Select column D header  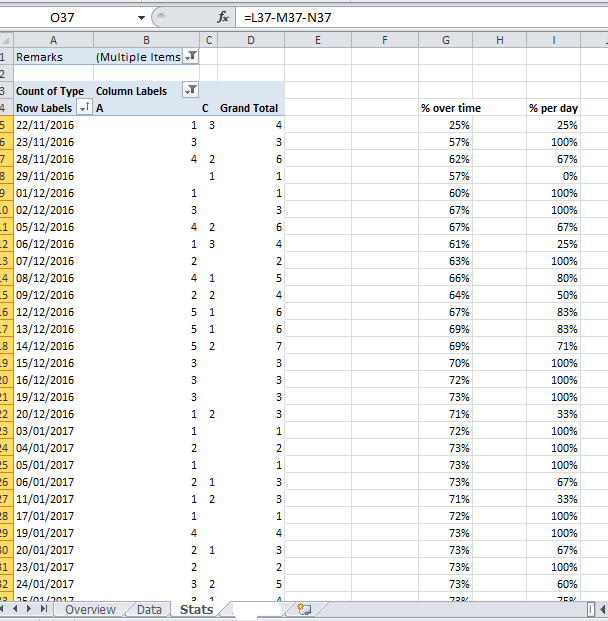click(251, 40)
